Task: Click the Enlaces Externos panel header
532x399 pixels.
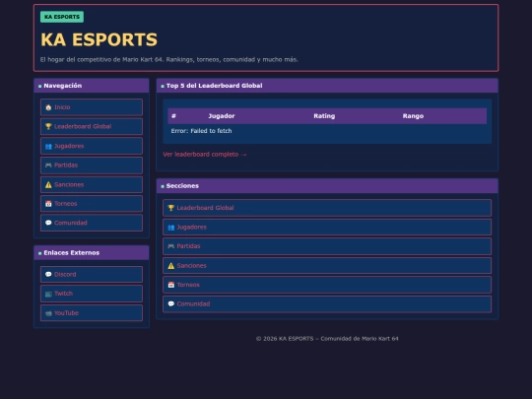Action: [x=92, y=253]
